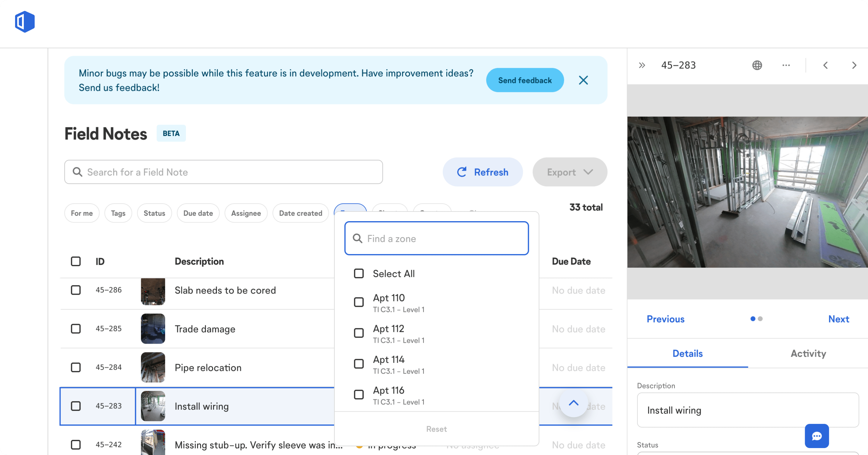Viewport: 868px width, 455px height.
Task: Open the three-dots more options menu
Action: tap(786, 65)
